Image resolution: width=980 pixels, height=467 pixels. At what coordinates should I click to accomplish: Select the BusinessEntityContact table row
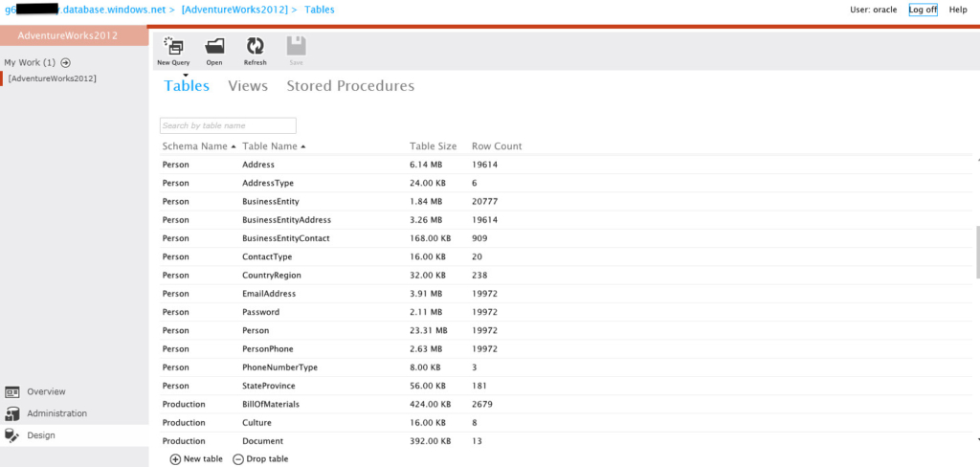pos(567,238)
